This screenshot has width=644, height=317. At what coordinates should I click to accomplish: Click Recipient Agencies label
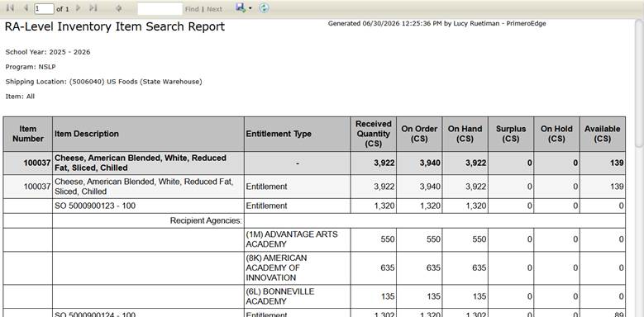click(x=206, y=220)
